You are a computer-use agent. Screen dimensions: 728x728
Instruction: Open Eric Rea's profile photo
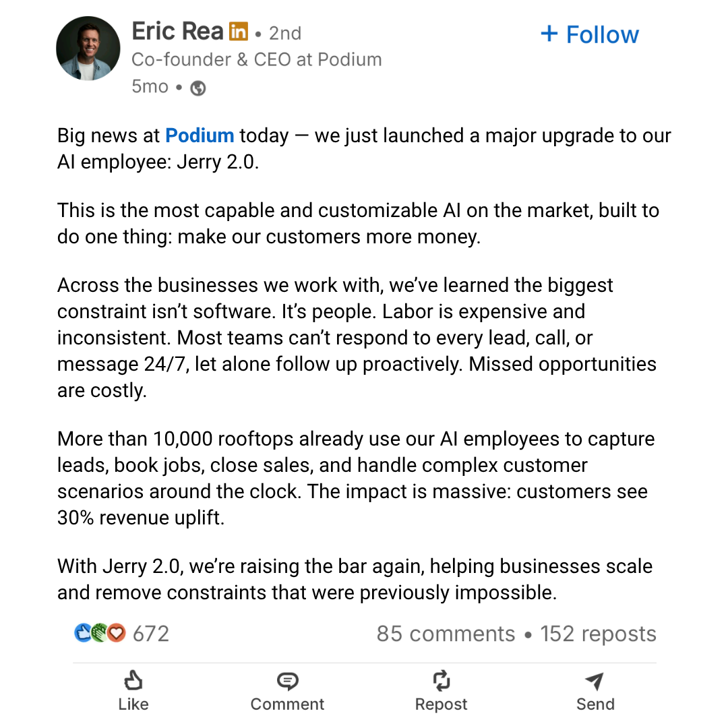click(x=88, y=49)
